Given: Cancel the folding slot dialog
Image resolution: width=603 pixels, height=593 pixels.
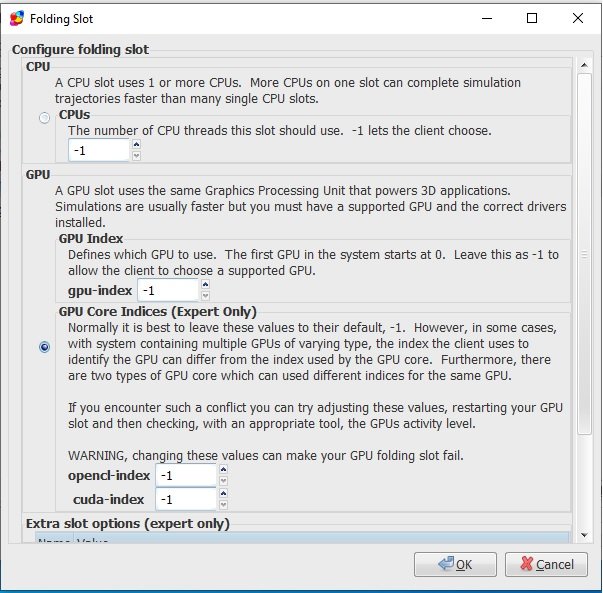Looking at the screenshot, I should coord(546,564).
